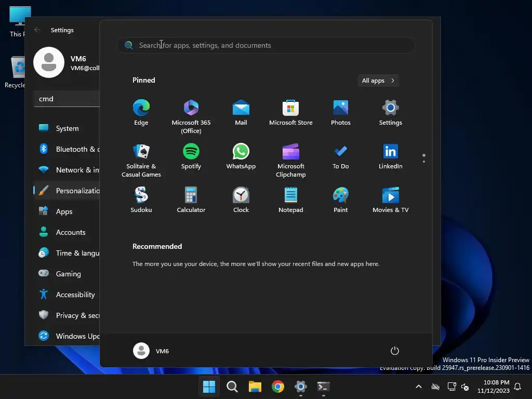Open Microsoft Store from Start menu

pos(291,113)
